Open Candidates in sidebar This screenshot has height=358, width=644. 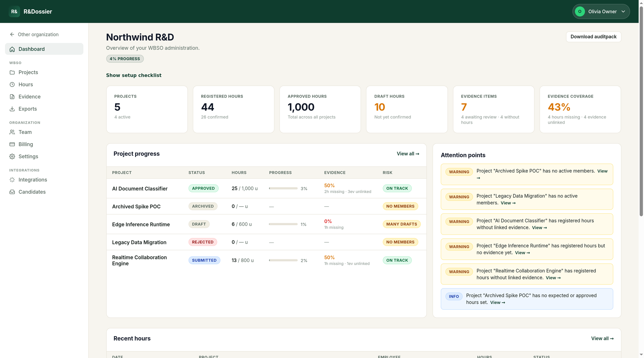coord(44,192)
